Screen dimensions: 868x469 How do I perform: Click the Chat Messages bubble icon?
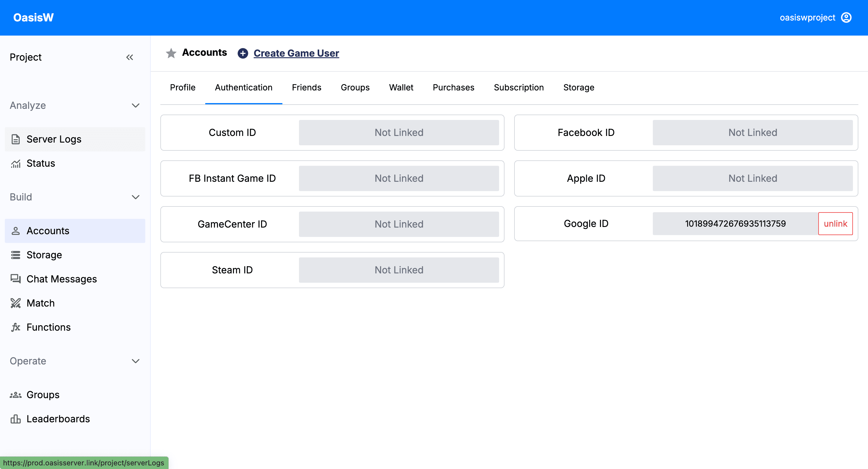click(x=15, y=279)
